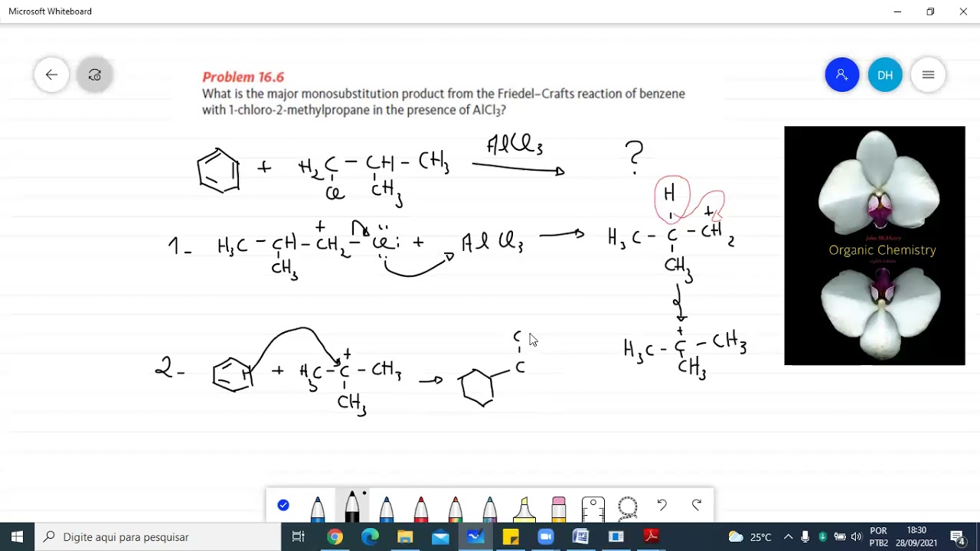Open the share/invite people button
This screenshot has height=551, width=980.
(x=841, y=75)
